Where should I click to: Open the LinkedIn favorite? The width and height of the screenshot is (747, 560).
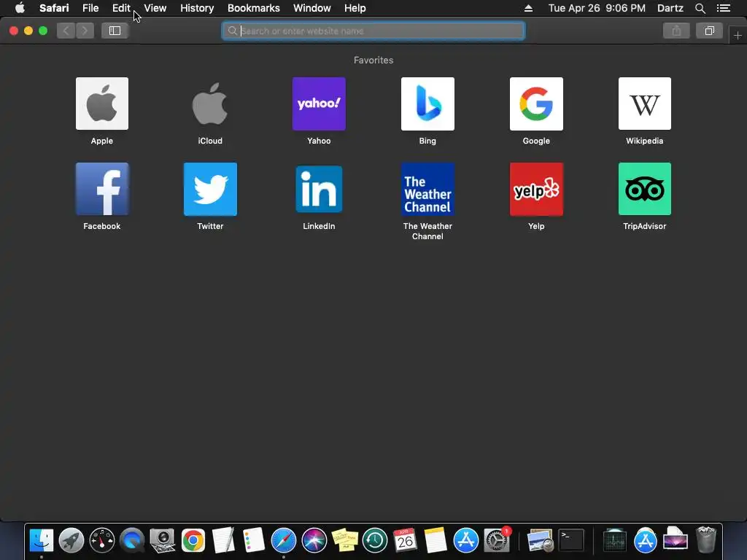click(319, 189)
